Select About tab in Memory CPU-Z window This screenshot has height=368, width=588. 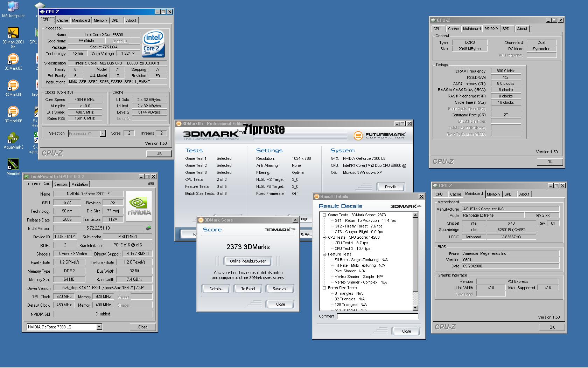[522, 29]
